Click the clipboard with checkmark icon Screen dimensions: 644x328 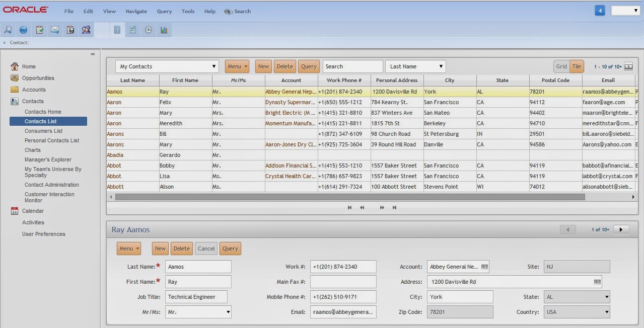(39, 30)
